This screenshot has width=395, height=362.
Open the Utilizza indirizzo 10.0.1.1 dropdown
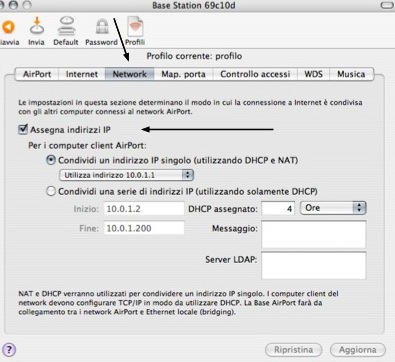126,175
